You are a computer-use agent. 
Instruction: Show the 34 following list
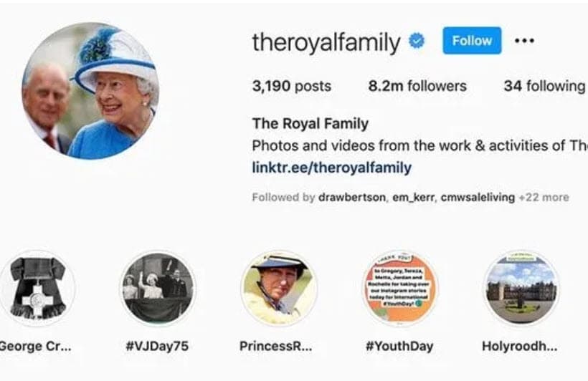click(x=544, y=86)
